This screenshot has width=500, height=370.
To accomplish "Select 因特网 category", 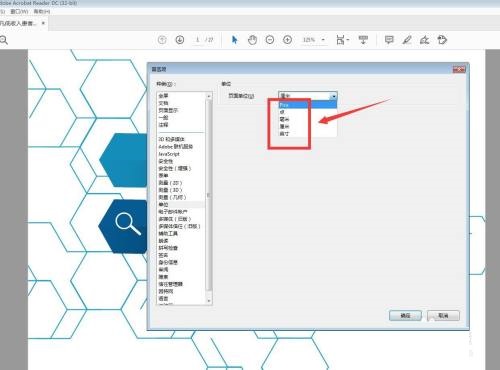I will coord(166,292).
